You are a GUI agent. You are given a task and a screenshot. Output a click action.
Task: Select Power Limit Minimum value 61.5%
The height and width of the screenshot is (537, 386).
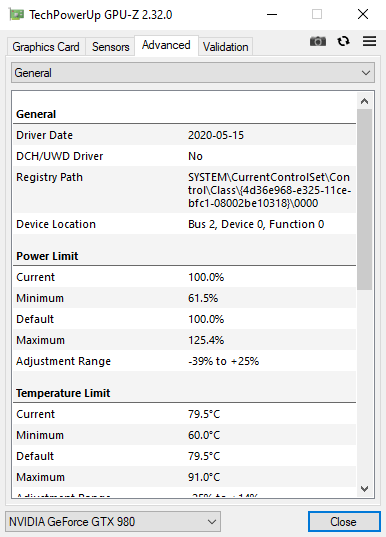coord(203,298)
